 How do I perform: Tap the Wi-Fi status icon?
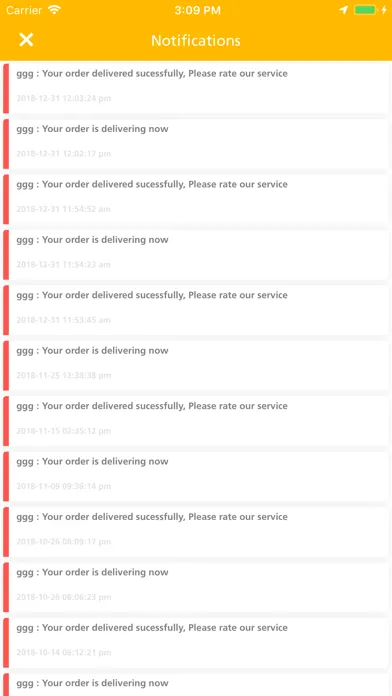[x=55, y=10]
